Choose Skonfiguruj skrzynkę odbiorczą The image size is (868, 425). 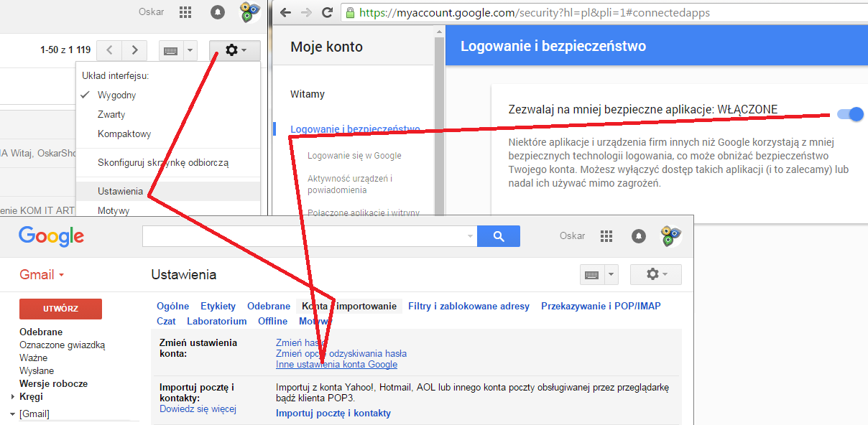coord(163,162)
